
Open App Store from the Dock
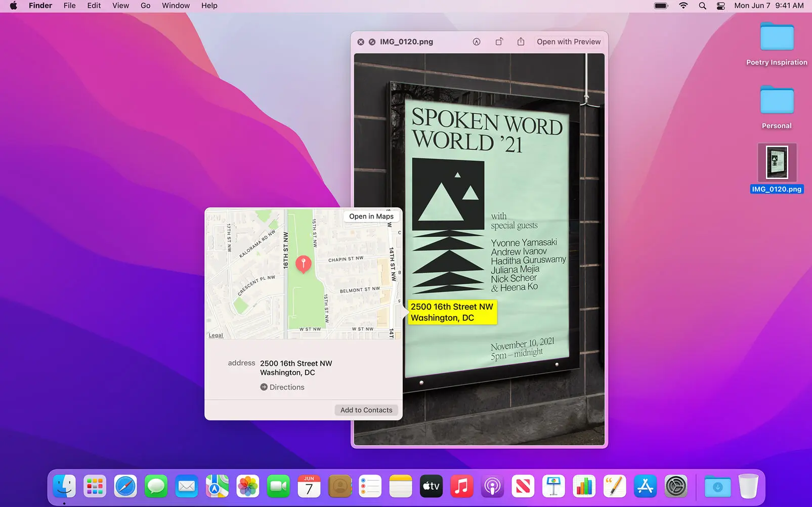[646, 487]
